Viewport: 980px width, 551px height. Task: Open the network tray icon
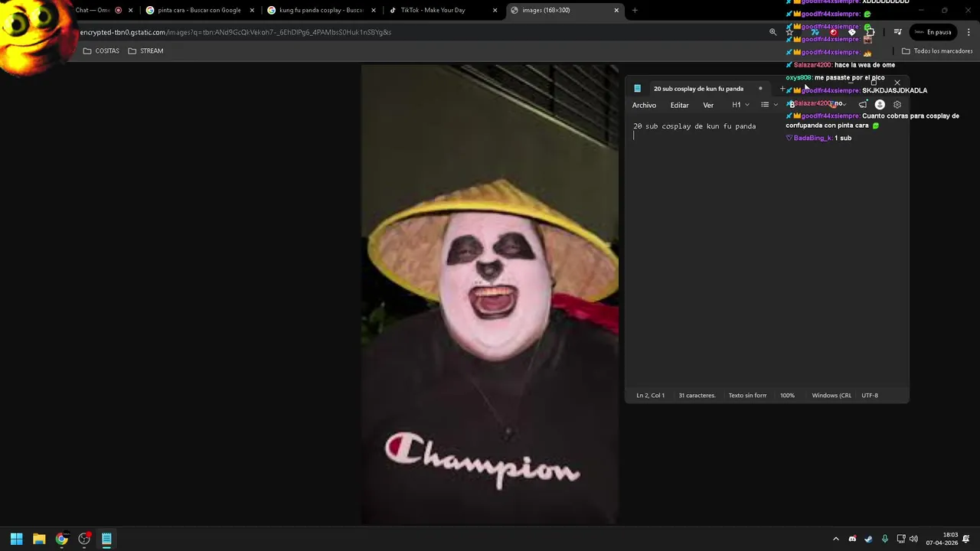[901, 539]
